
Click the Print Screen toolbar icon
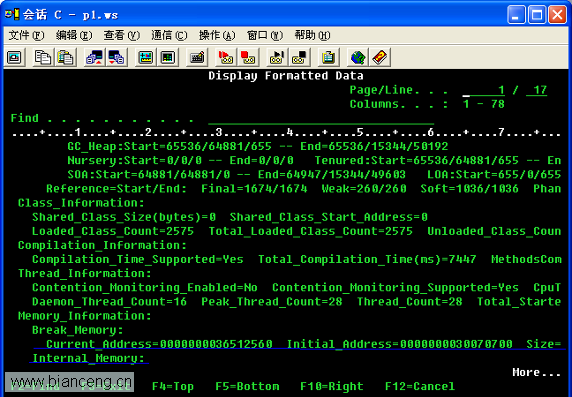pyautogui.click(x=15, y=57)
